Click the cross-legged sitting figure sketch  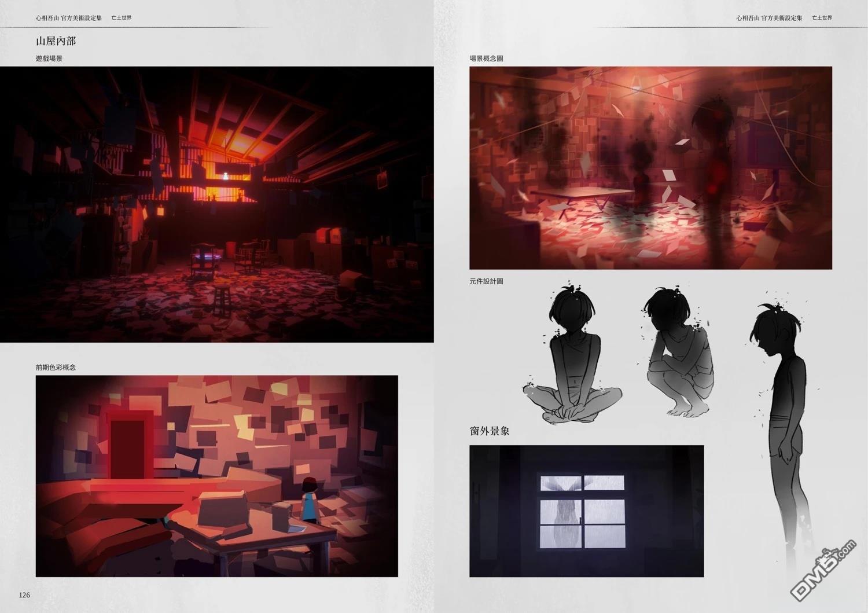coord(573,353)
